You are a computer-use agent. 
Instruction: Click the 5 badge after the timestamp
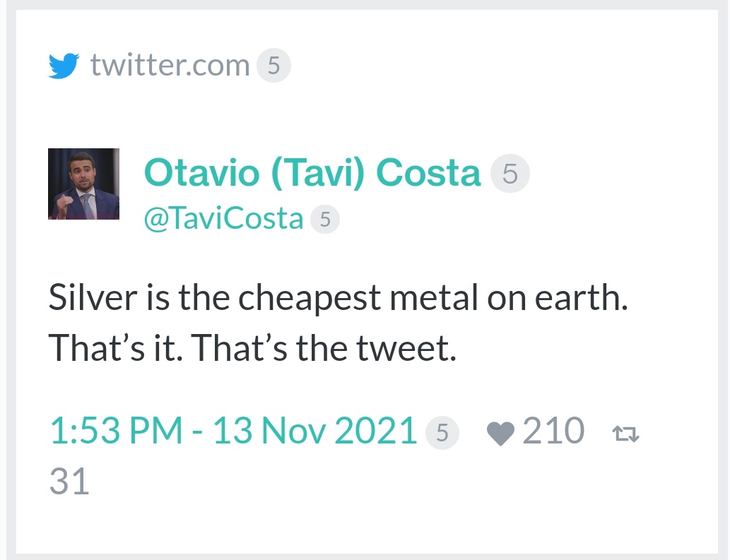(x=442, y=433)
